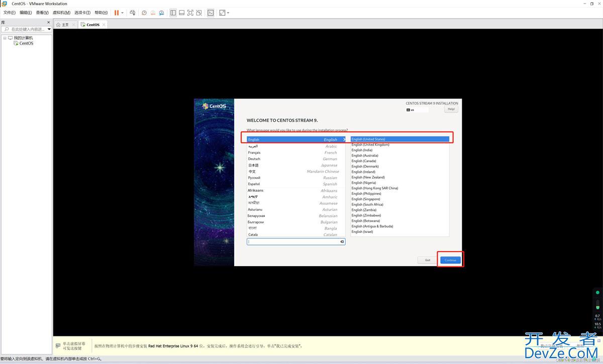
Task: Select Беларуская (Belarusian) in the language list
Action: pos(297,215)
